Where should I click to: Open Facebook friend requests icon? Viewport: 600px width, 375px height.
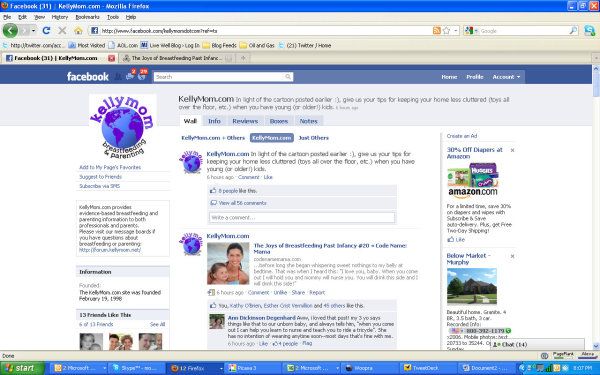(x=118, y=77)
